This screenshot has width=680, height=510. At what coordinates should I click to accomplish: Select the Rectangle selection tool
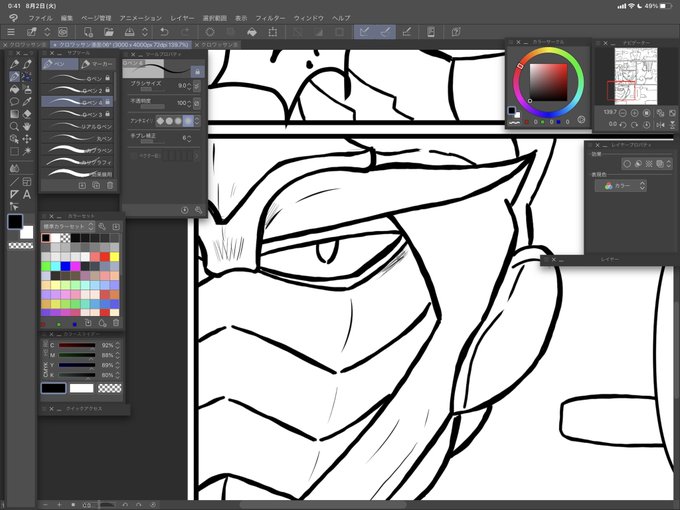tap(14, 151)
